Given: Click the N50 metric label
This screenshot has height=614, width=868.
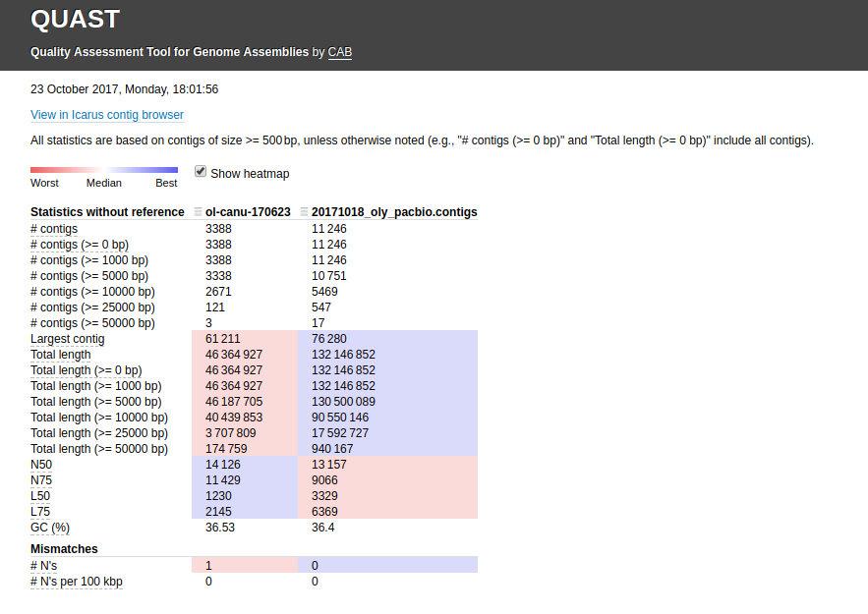Looking at the screenshot, I should [x=43, y=465].
